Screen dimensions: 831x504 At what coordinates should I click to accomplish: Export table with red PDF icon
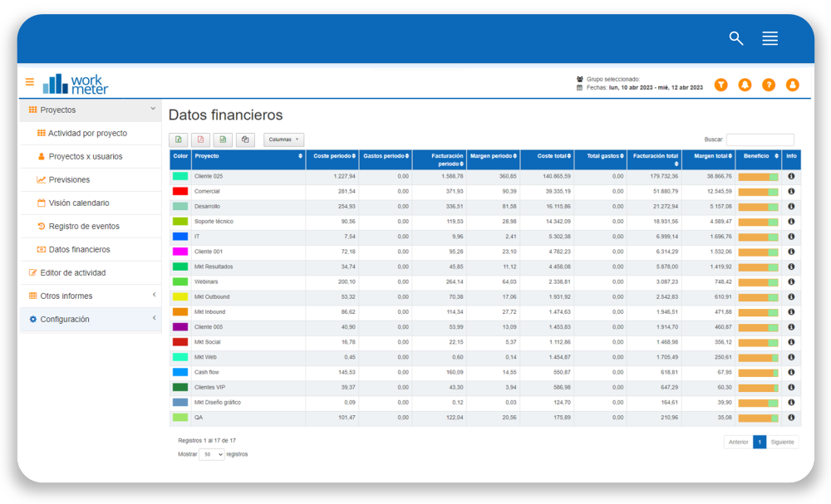(201, 140)
